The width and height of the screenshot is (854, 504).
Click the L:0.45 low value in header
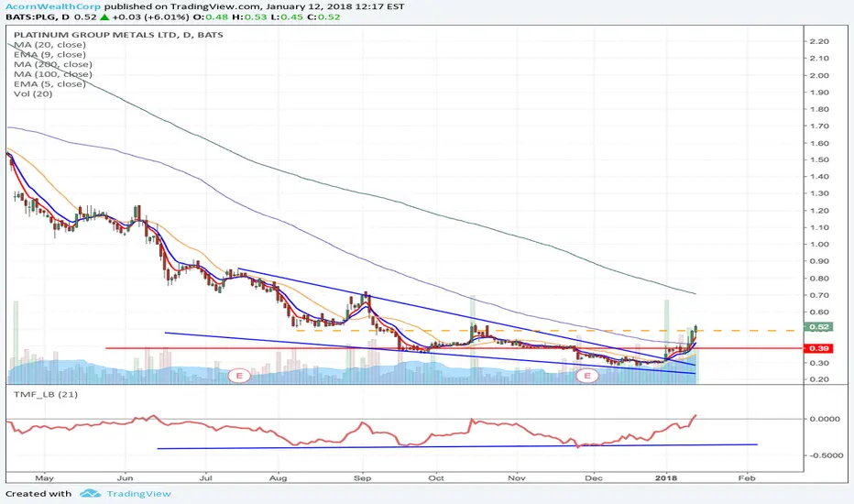point(287,16)
